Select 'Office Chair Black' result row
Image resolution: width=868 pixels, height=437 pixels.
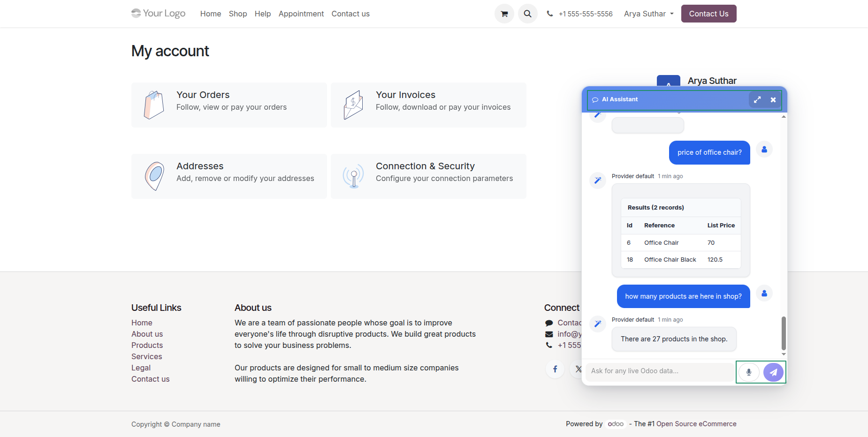681,260
